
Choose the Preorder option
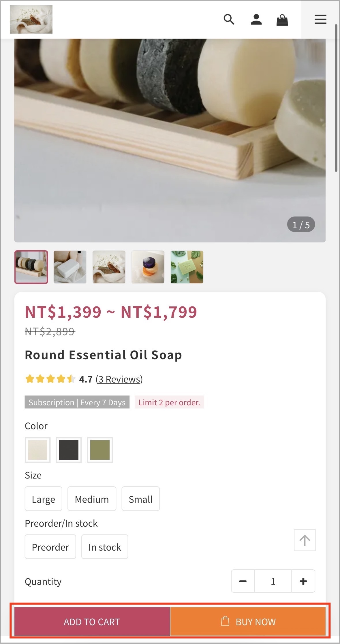click(x=50, y=547)
